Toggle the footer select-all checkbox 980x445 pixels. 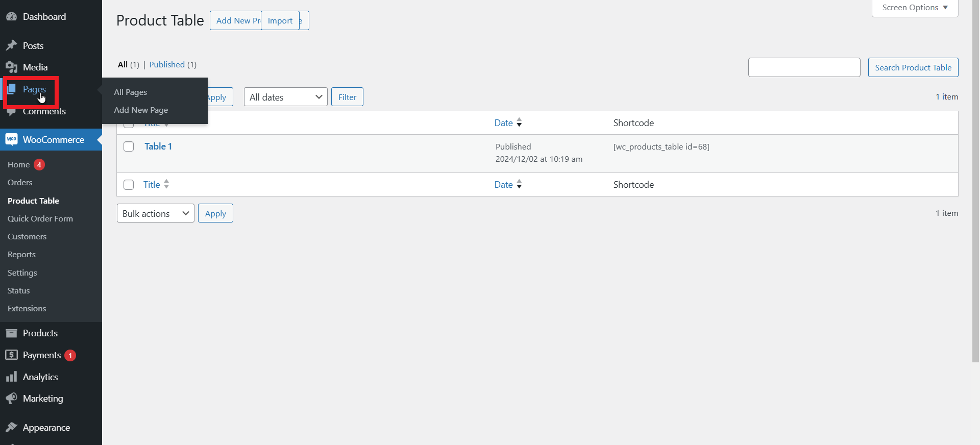pyautogui.click(x=129, y=185)
